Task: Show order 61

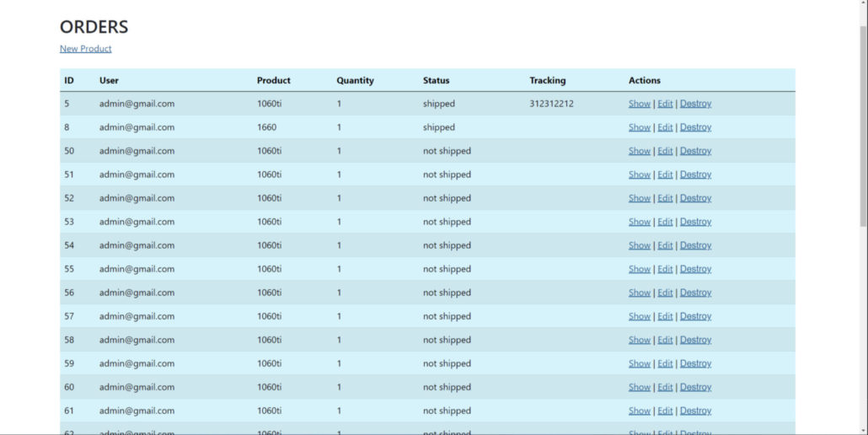Action: pos(640,411)
